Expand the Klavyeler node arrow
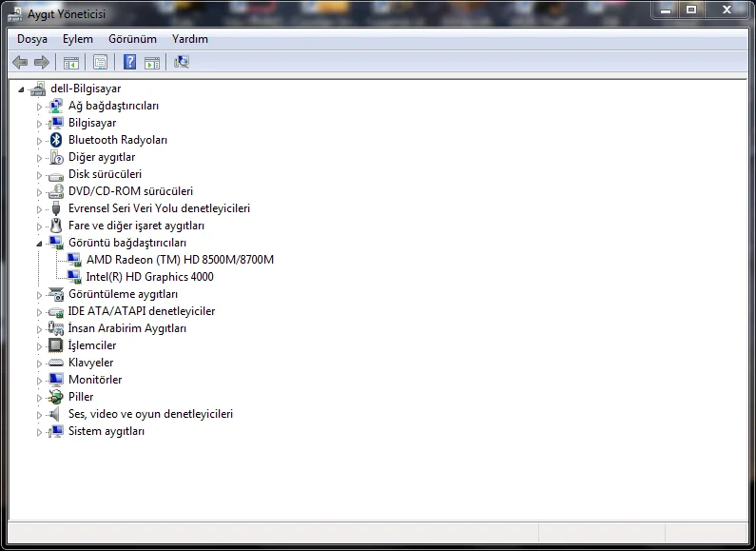The width and height of the screenshot is (756, 551). tap(39, 364)
